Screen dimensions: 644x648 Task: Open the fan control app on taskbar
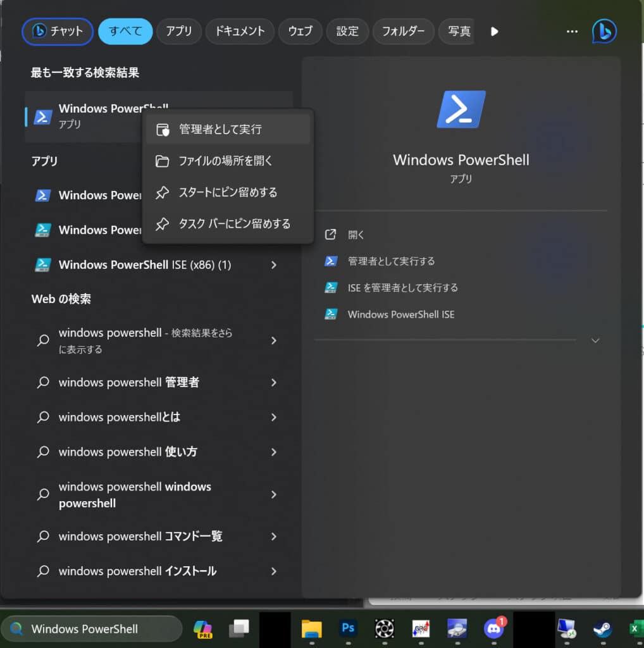point(384,629)
